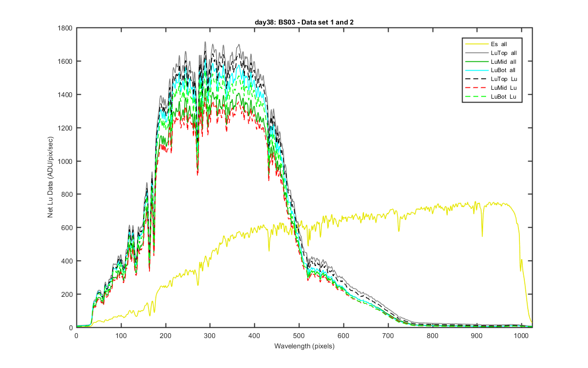
Task: Click the plot title 'day38: BS03 - Data set 1 and 2'
Action: point(304,23)
